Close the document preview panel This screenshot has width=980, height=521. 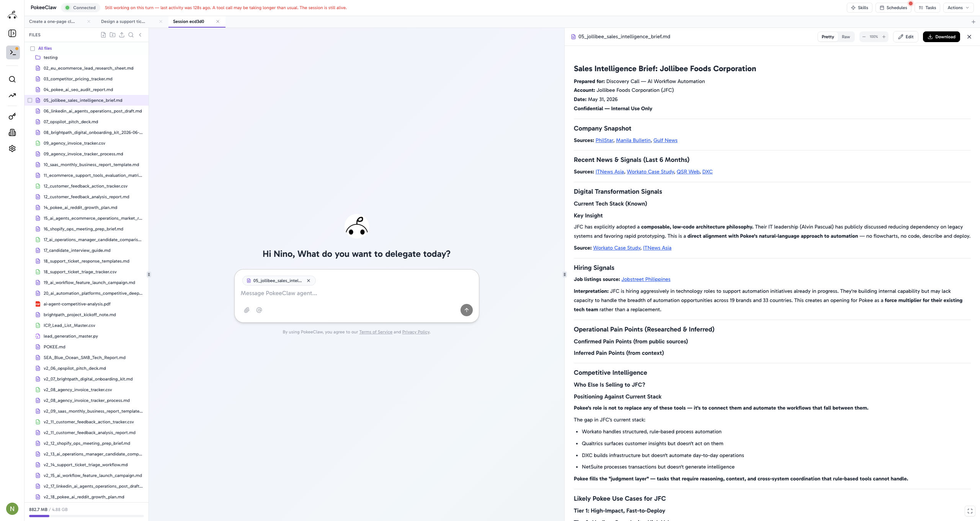pos(969,37)
